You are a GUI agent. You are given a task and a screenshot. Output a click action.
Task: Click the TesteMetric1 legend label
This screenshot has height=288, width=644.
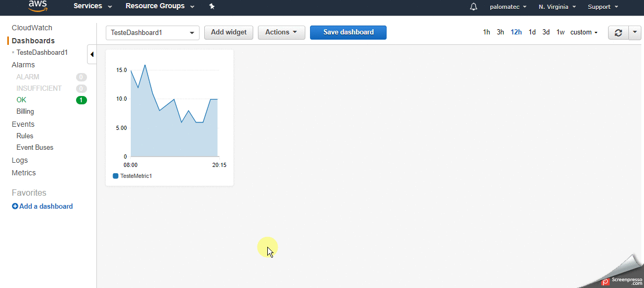(136, 176)
